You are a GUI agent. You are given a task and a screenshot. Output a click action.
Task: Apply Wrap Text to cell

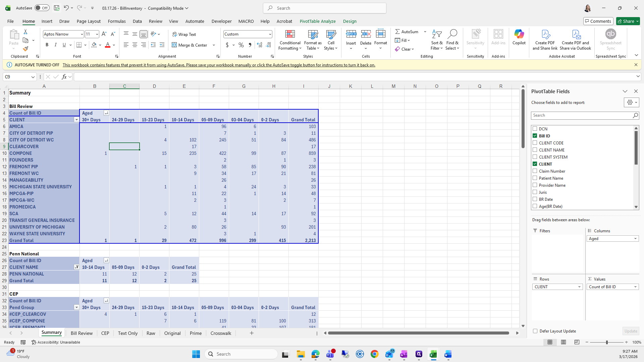tap(184, 34)
